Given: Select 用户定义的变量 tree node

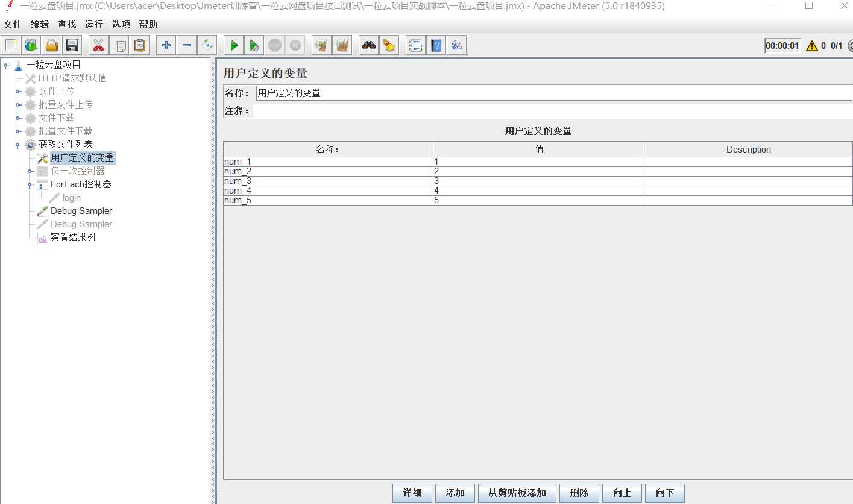Looking at the screenshot, I should click(x=82, y=158).
